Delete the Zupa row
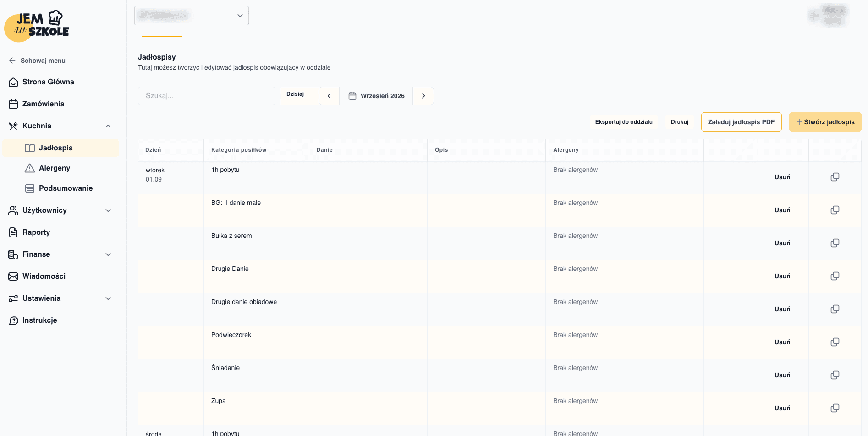The width and height of the screenshot is (868, 436). point(782,408)
